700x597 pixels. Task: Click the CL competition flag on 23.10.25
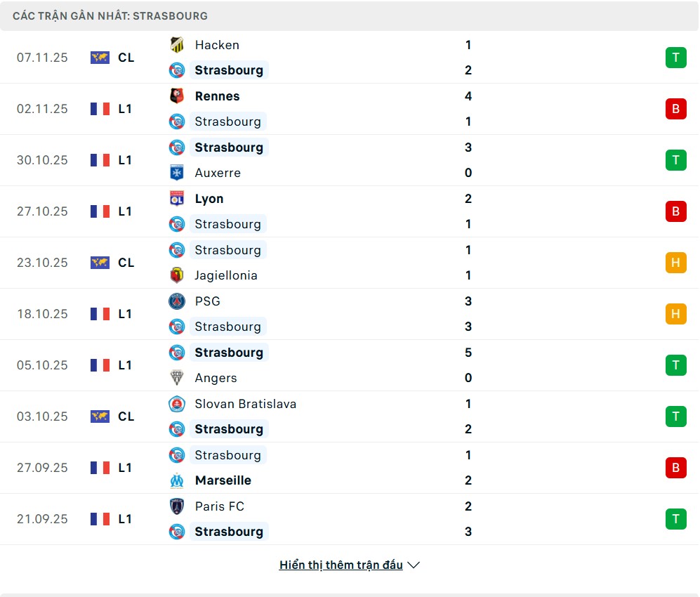[x=100, y=263]
